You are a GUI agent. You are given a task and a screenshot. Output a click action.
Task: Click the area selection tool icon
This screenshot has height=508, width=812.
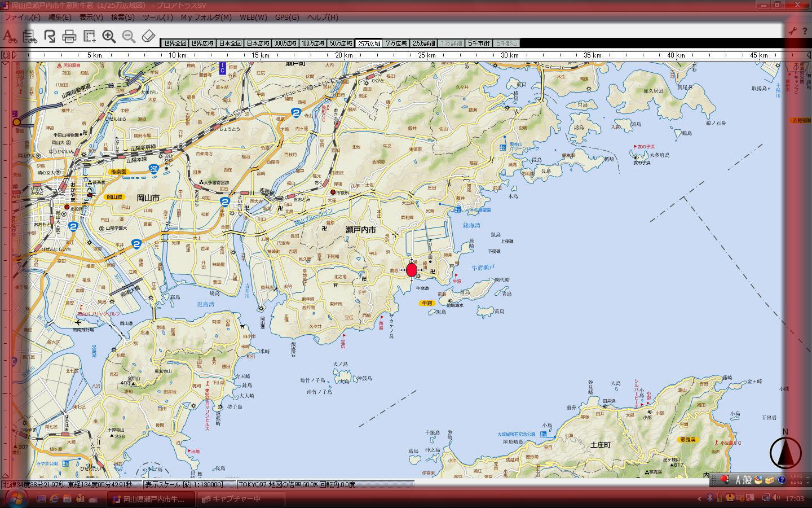click(x=89, y=37)
